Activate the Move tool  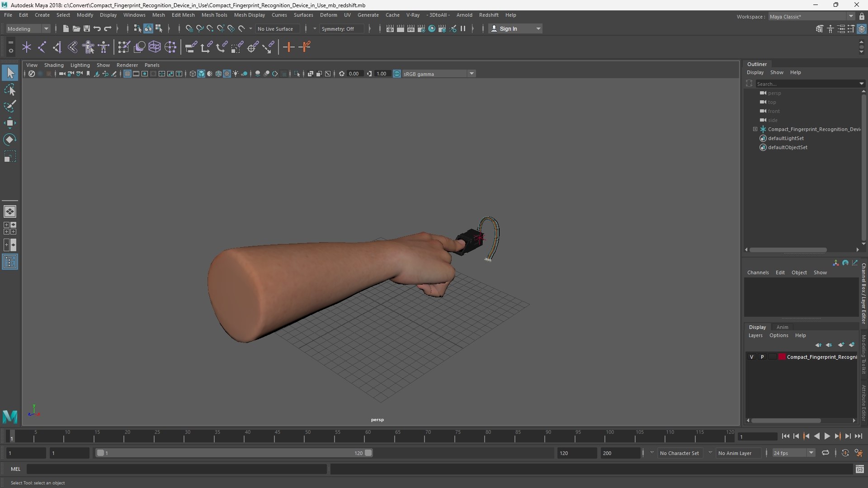click(10, 123)
